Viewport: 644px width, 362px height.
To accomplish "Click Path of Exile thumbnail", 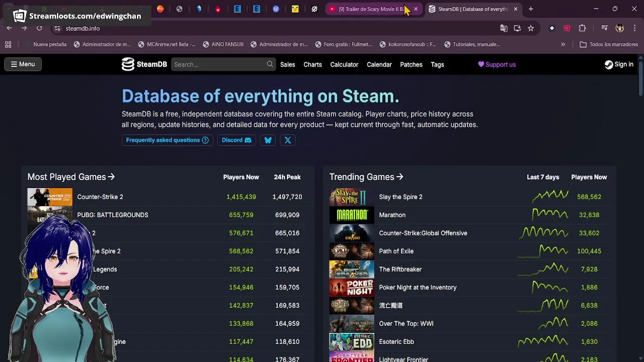I will (352, 251).
